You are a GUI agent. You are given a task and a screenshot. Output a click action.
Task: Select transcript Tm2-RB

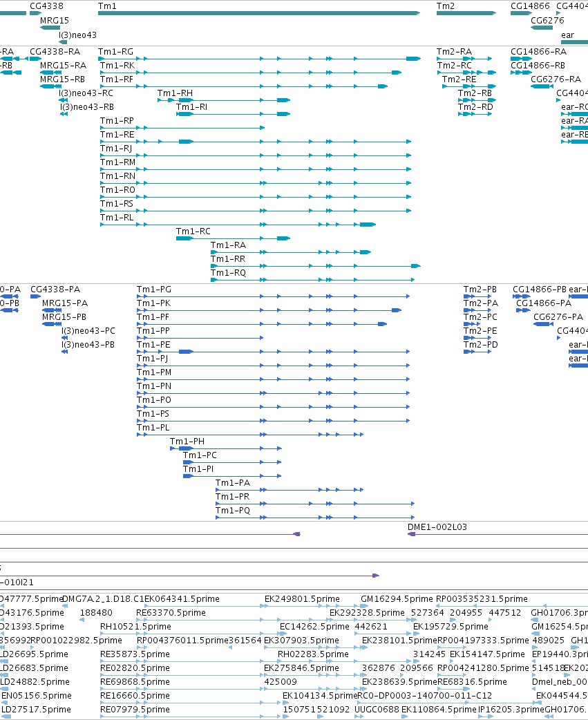[x=477, y=100]
